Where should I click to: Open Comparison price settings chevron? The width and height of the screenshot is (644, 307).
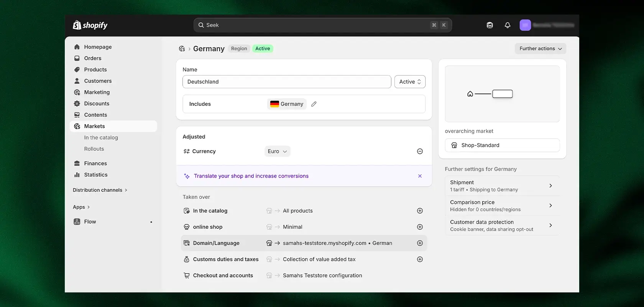[550, 206]
